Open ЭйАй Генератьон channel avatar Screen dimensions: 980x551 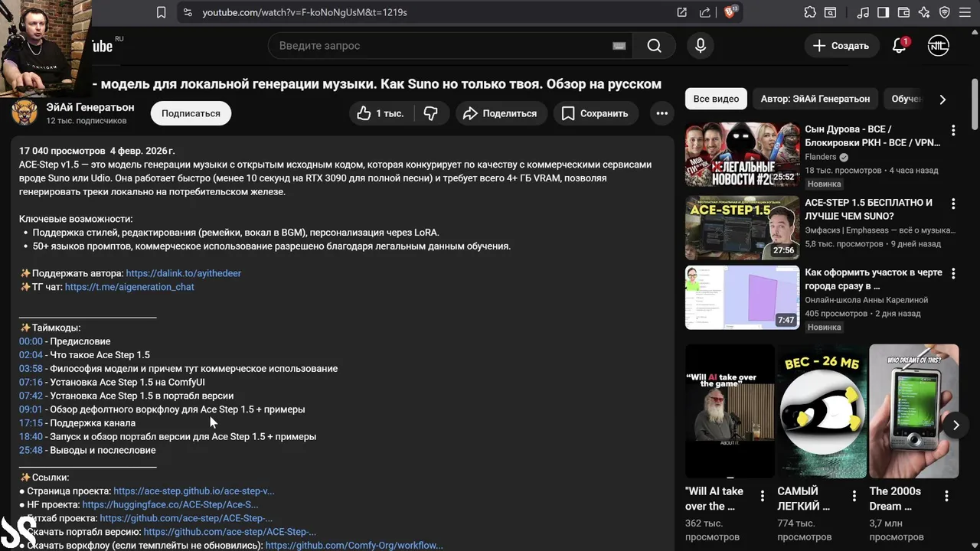(24, 112)
